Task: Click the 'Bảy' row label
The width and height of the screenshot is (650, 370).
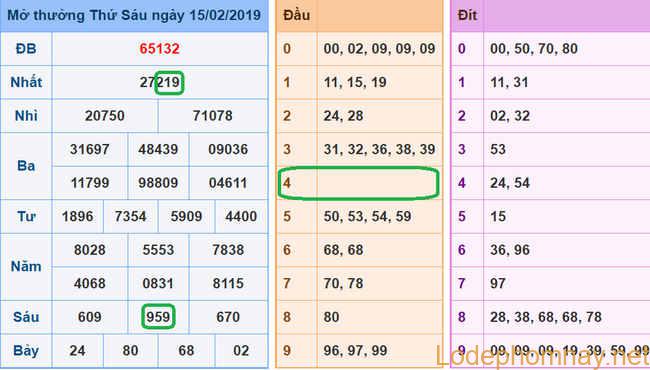Action: (26, 351)
